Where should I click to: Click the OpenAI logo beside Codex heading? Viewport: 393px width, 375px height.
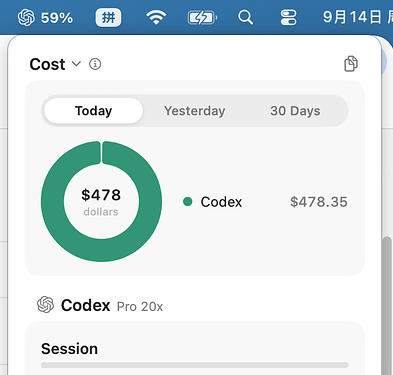(45, 305)
